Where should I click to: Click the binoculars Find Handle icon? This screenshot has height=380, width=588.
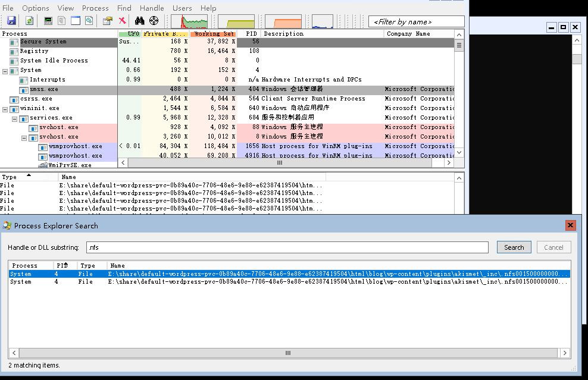139,21
